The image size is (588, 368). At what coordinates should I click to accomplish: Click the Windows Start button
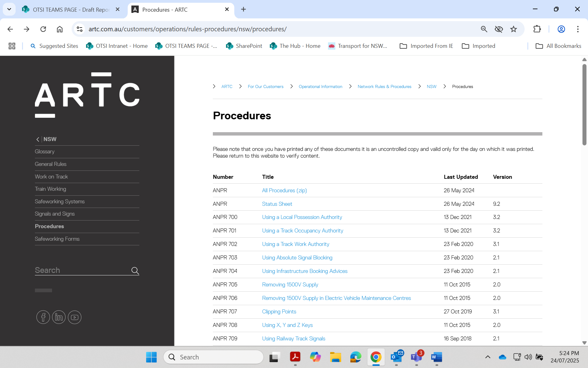[x=151, y=357]
